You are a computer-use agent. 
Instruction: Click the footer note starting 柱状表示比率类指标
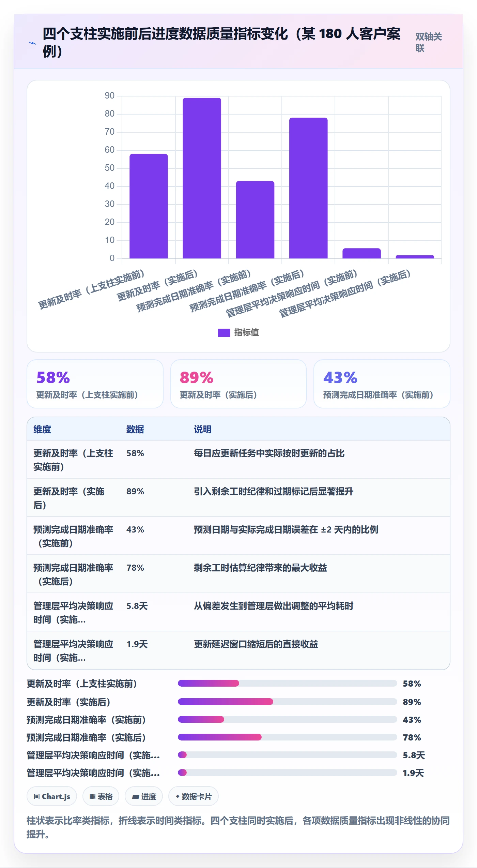point(238,827)
